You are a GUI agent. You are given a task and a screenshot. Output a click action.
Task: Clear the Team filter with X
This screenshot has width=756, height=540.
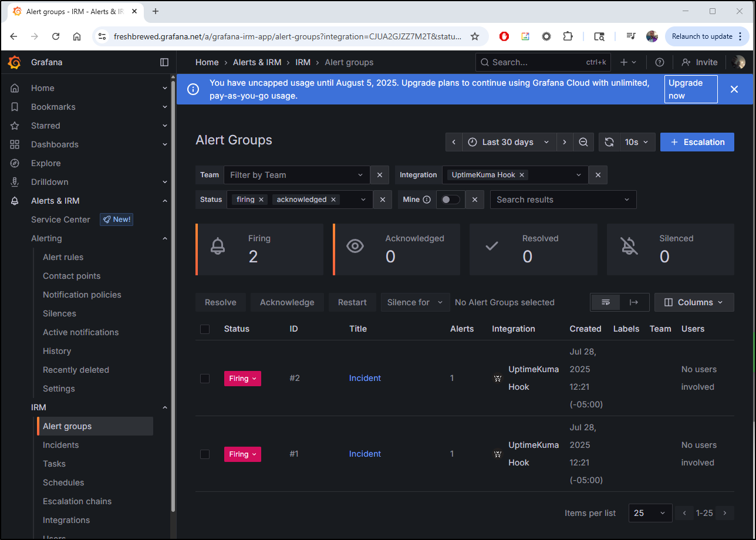(380, 175)
